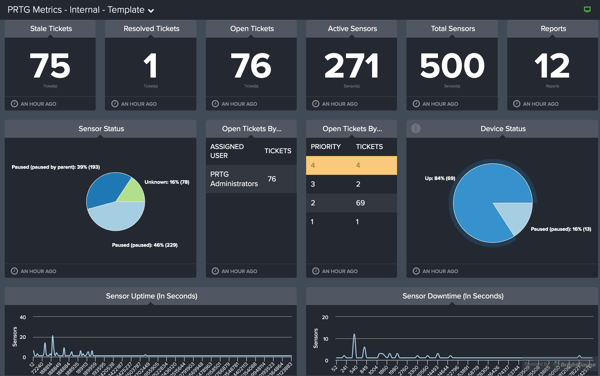Click clock icon under Assigned User table
Screen dimensions: 600x376
215,271
